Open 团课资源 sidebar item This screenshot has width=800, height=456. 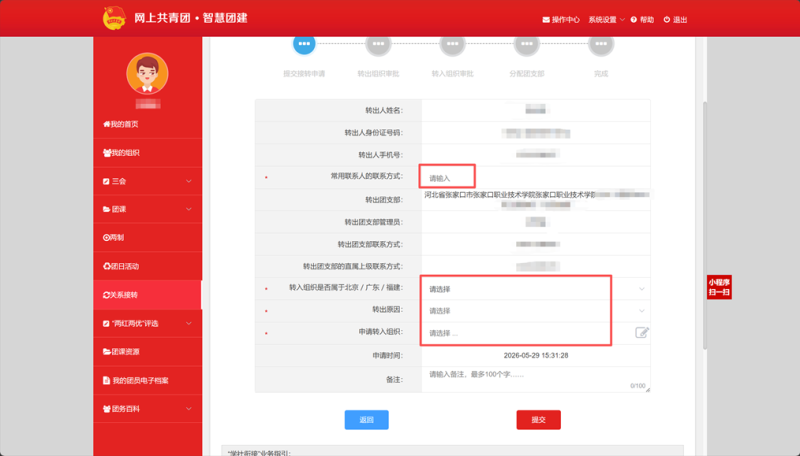click(x=147, y=351)
